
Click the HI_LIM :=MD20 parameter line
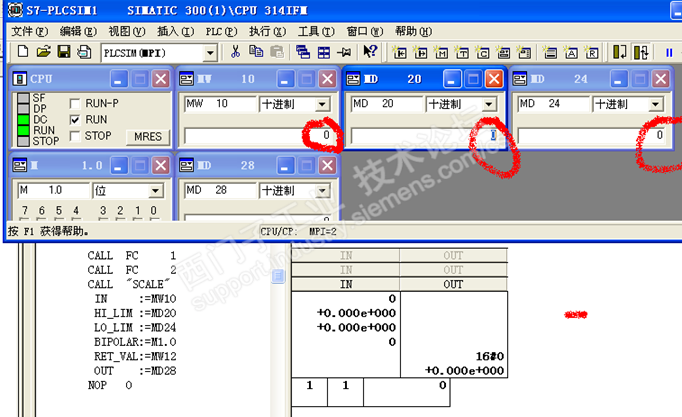[x=135, y=313]
